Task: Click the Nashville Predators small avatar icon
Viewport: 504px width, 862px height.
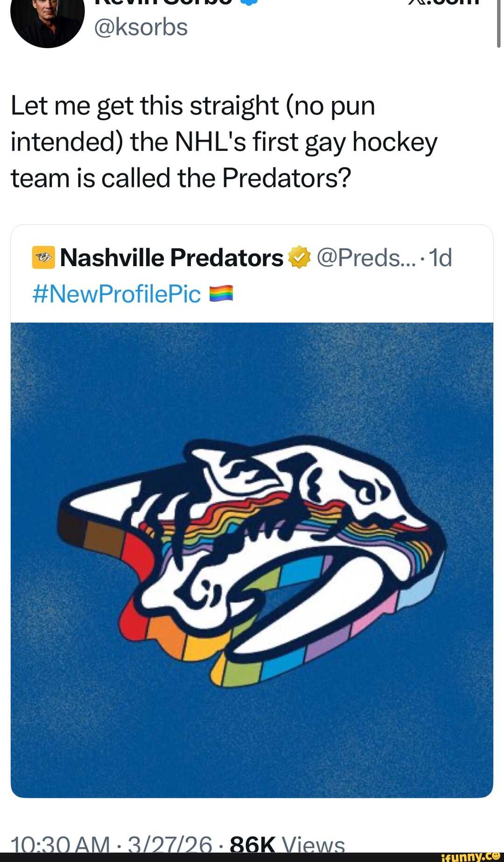Action: pos(43,258)
